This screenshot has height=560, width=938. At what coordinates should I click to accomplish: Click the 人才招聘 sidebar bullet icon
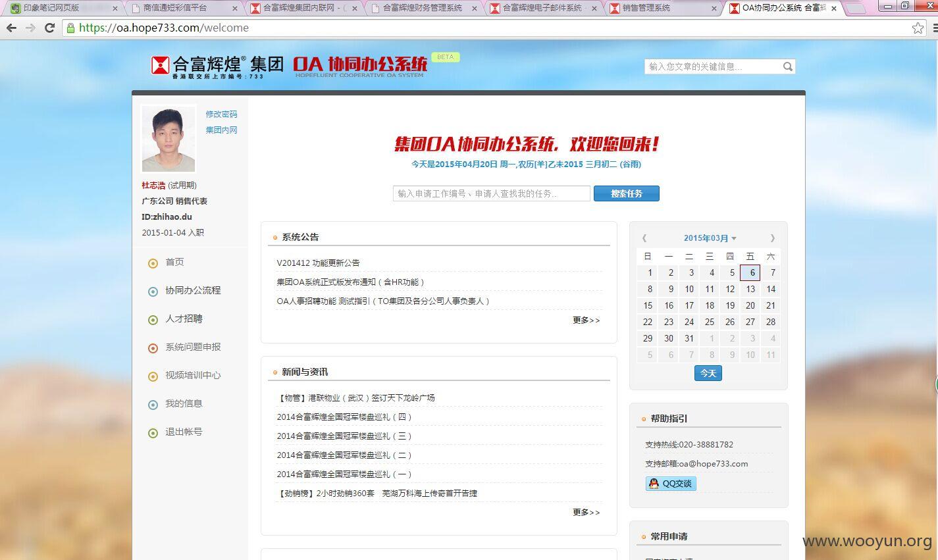click(x=153, y=320)
